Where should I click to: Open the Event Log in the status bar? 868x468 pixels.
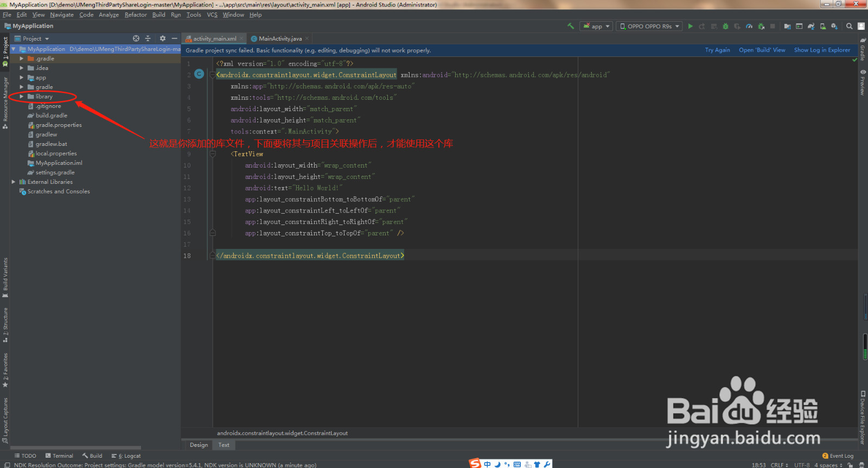pos(838,456)
